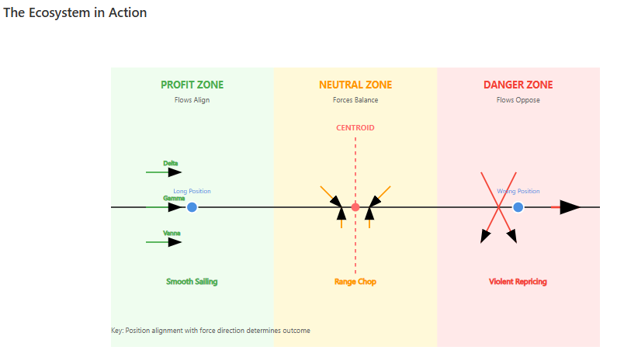This screenshot has width=617, height=364.
Task: Click the DANGER ZONE heading
Action: 518,85
